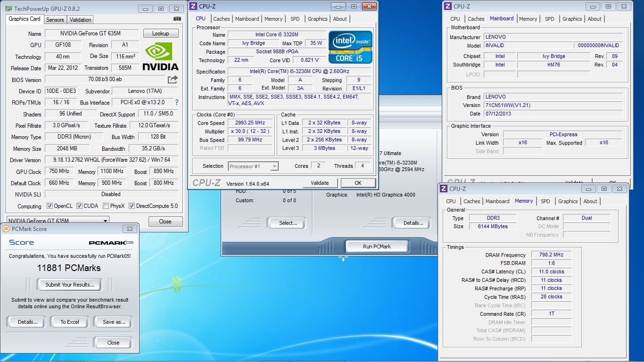Click the PCMark Score window title icon
Screen dimensions: 644x362
point(6,229)
